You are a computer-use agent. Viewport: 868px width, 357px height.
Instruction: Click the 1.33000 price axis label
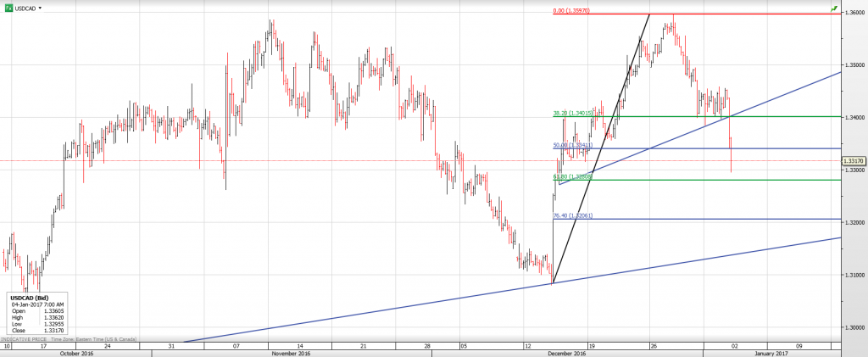point(854,170)
